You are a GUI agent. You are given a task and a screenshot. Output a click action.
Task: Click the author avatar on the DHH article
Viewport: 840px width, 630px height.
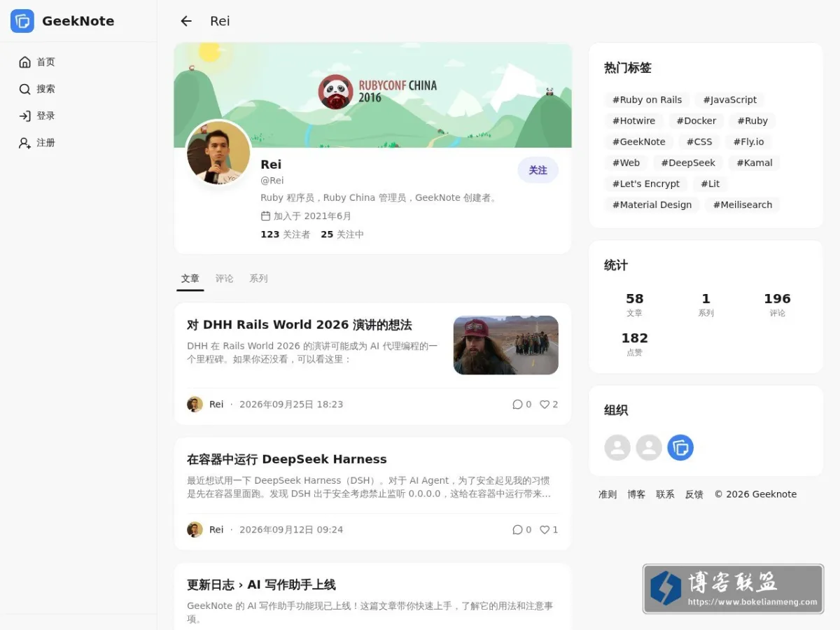point(195,404)
